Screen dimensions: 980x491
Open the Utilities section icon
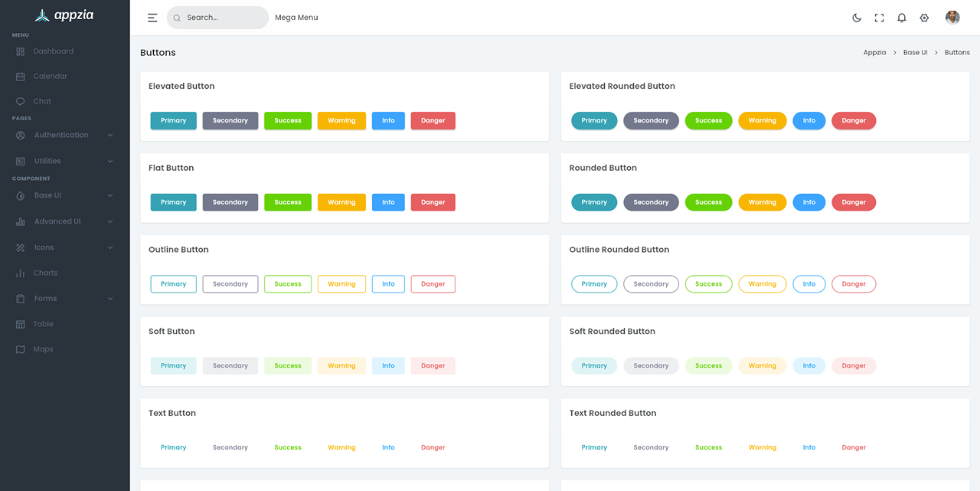pyautogui.click(x=22, y=161)
